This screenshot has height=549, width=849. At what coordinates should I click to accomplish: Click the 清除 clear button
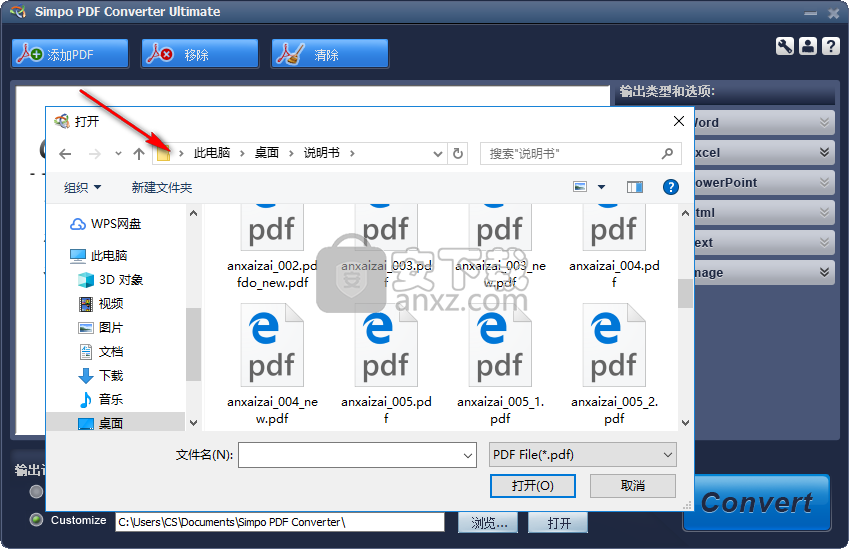(330, 54)
